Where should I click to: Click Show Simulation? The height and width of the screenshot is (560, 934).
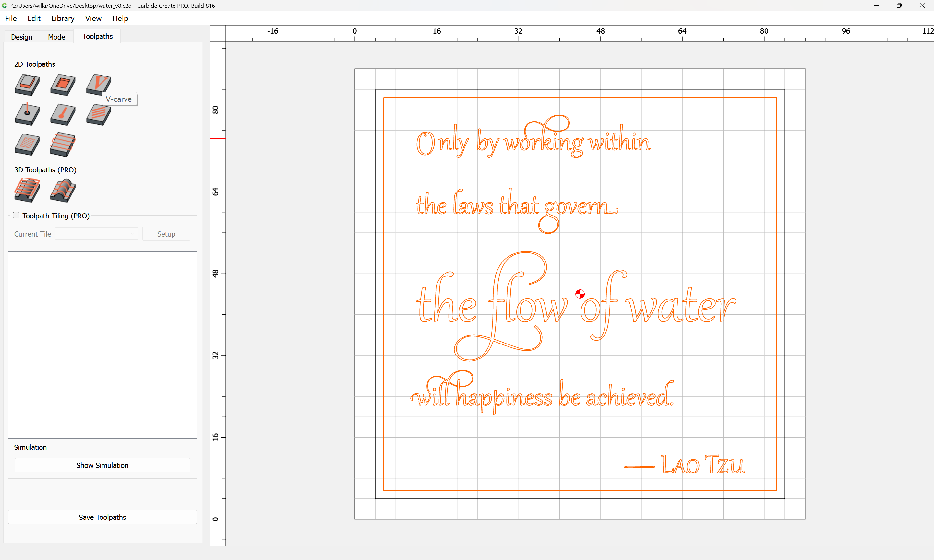click(x=102, y=465)
